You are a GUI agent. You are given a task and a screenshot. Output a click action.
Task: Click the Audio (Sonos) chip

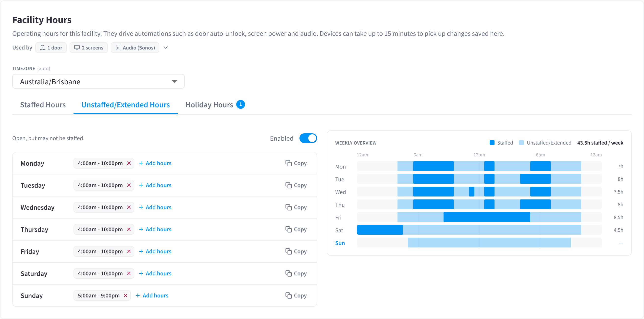click(135, 48)
